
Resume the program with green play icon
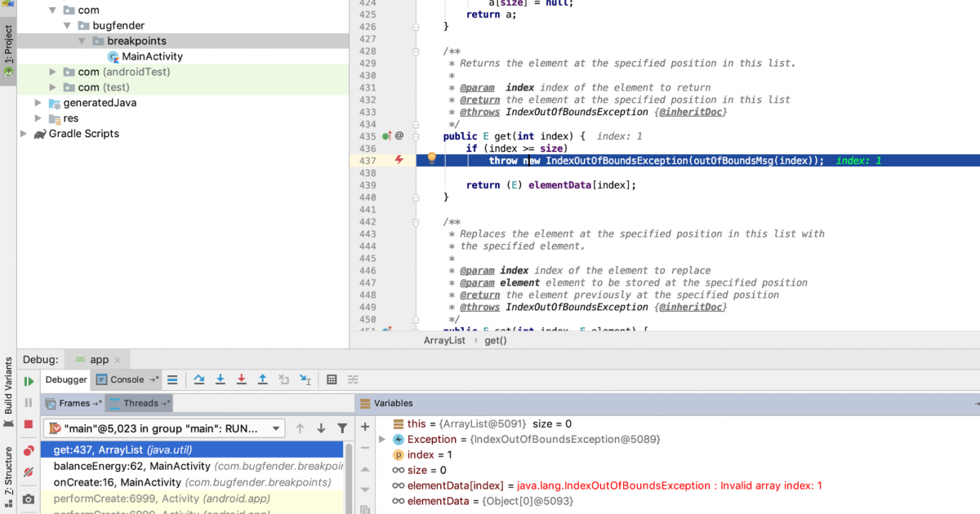point(29,381)
